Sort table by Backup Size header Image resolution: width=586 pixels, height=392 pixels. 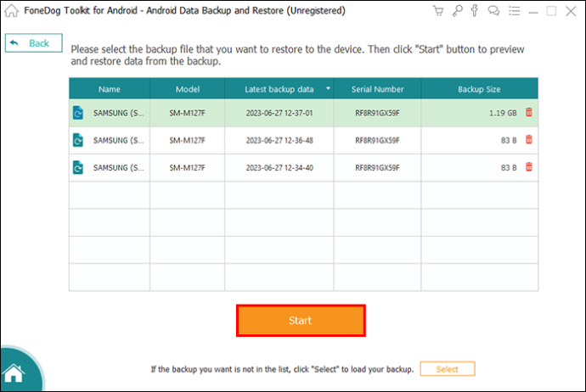[x=480, y=89]
